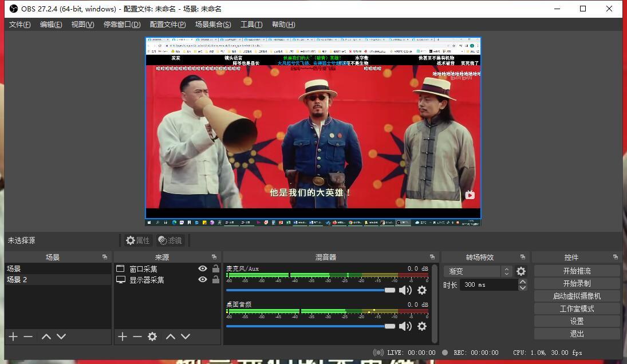Open the 属性 (properties) gear button
The image size is (627, 364).
[x=137, y=240]
